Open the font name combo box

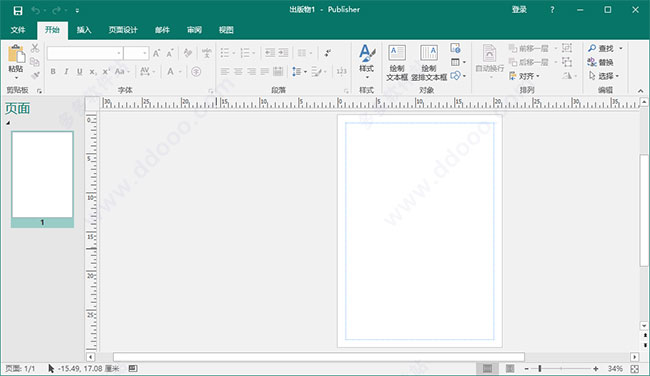coord(85,53)
